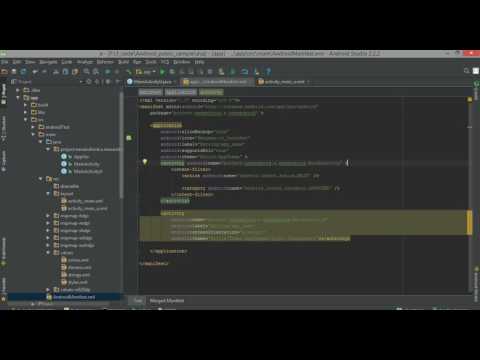Click the Redo toolbar icon

[x=44, y=72]
